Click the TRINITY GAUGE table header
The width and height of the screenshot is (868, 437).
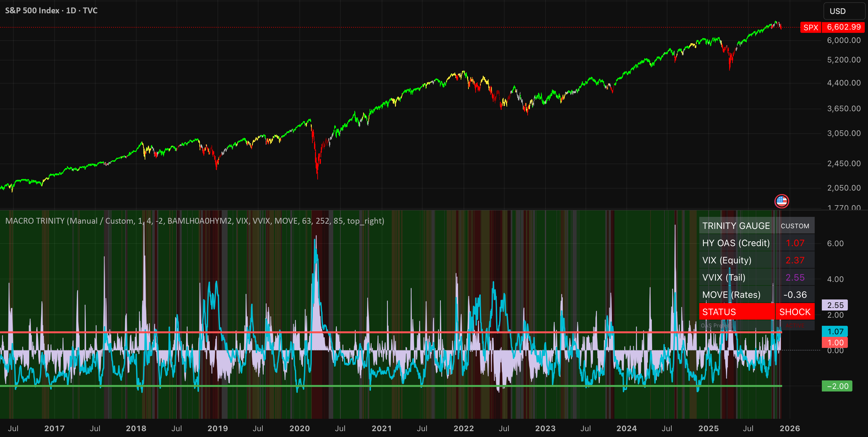[x=736, y=226]
